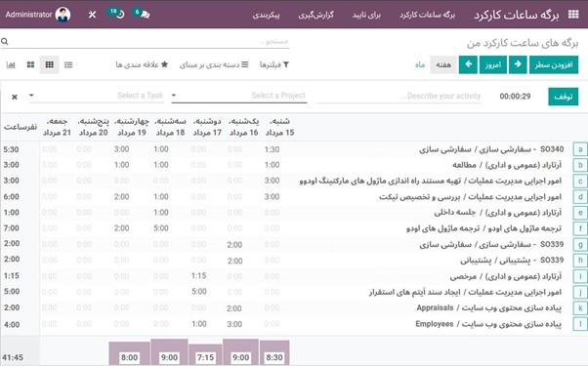
Task: Click the Select a Task field
Action: pyautogui.click(x=97, y=96)
